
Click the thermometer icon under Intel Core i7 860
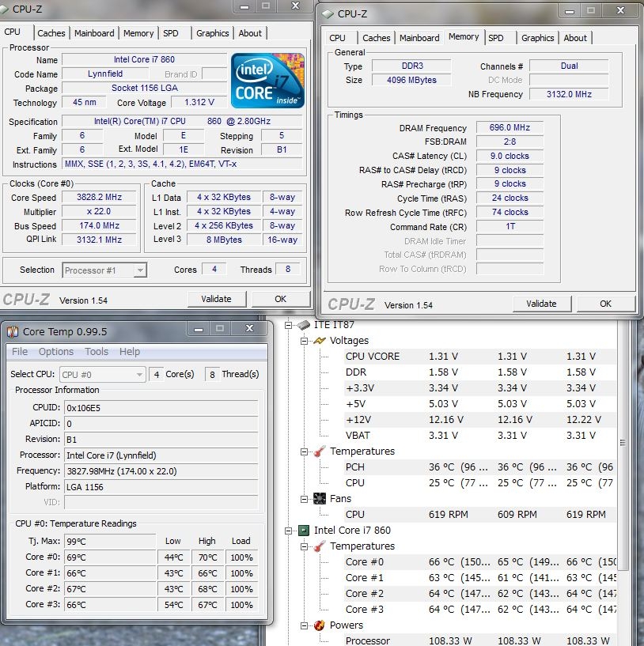(320, 546)
